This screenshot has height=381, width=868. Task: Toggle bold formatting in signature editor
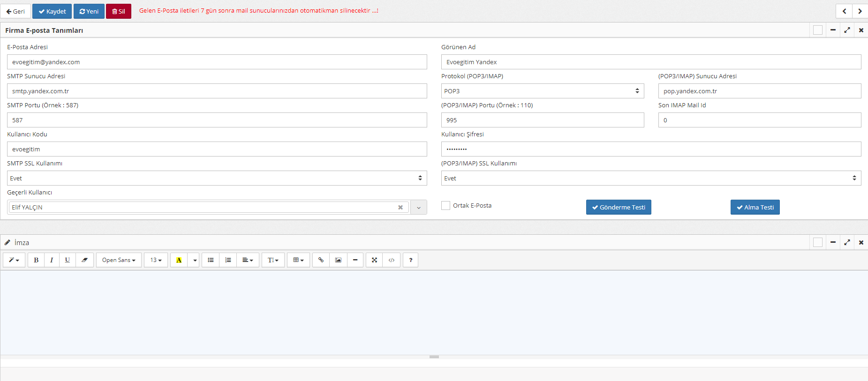pyautogui.click(x=36, y=260)
